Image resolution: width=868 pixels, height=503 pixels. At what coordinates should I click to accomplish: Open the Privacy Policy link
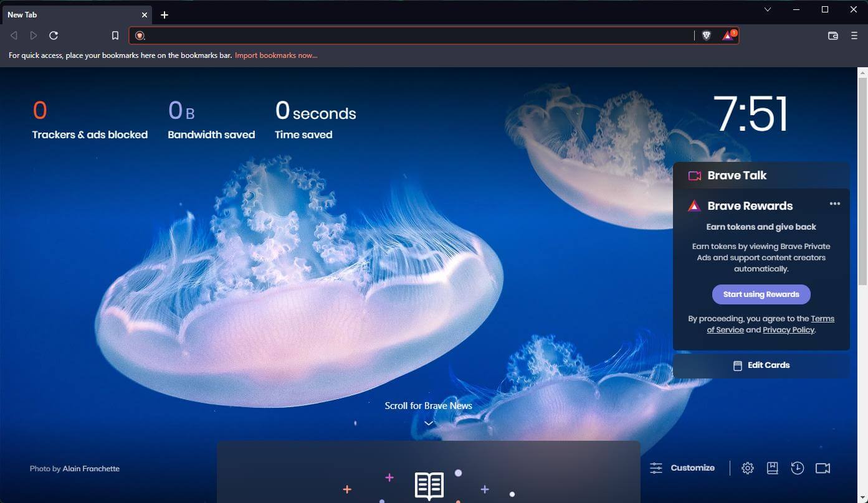click(x=788, y=330)
